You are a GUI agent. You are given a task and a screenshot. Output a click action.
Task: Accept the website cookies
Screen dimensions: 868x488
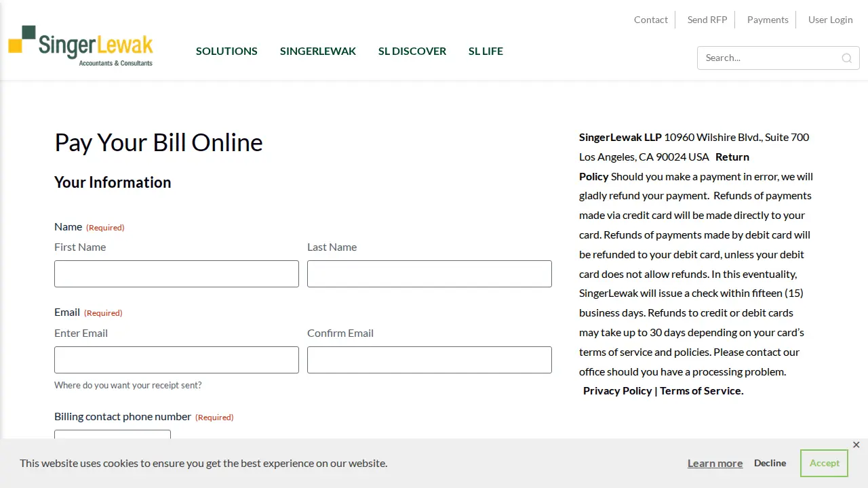tap(824, 463)
